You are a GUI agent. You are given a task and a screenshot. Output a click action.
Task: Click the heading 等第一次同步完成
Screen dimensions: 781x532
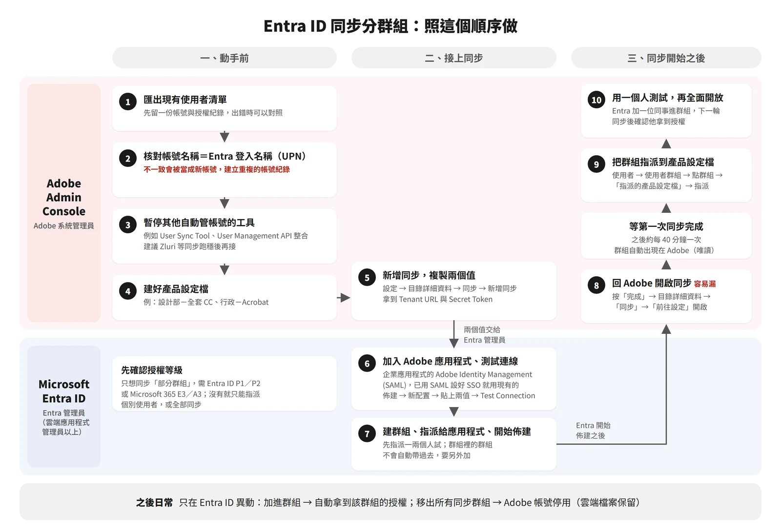[666, 226]
